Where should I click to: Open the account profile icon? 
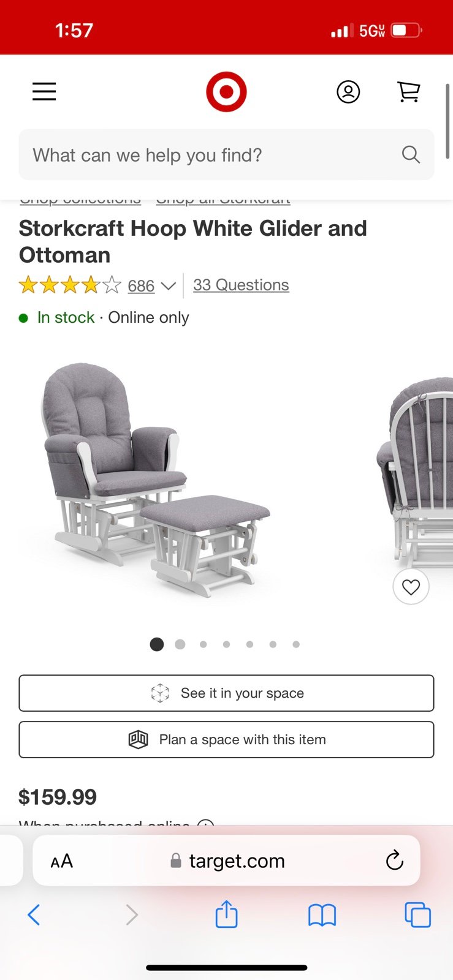tap(348, 92)
